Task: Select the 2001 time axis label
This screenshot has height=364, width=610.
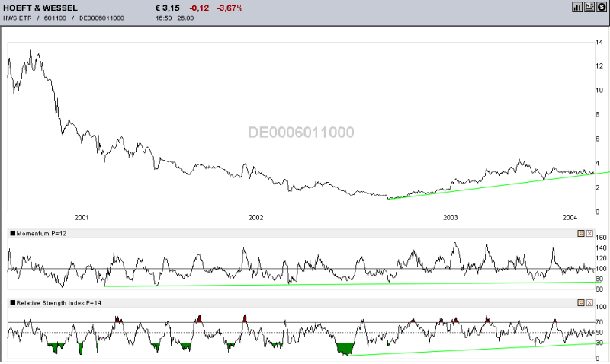Action: pyautogui.click(x=82, y=218)
